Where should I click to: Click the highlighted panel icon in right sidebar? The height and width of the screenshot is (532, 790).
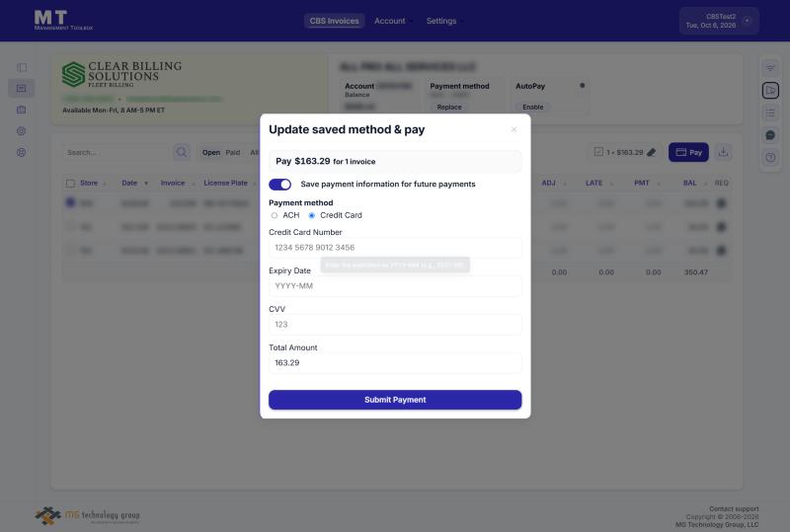pyautogui.click(x=770, y=90)
